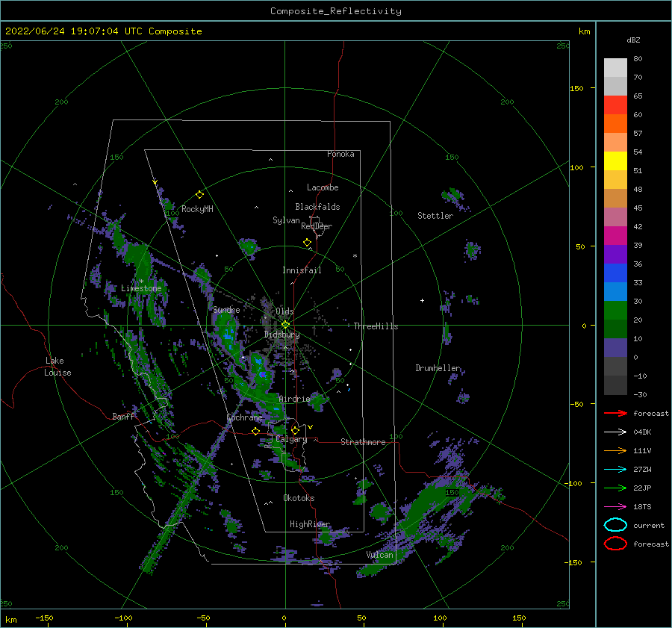
Task: Click the yellow marker left of Calgary
Action: 256,431
